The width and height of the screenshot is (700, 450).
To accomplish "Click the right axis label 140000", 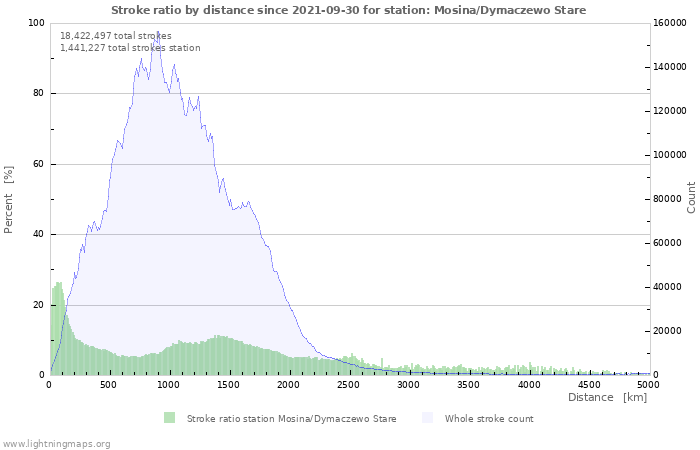I will (x=670, y=67).
